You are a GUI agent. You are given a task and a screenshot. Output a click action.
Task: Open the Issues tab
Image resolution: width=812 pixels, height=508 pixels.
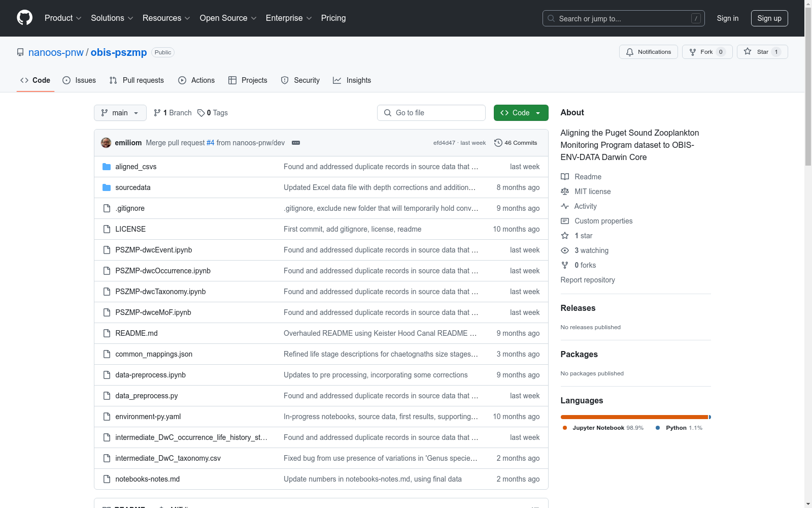79,80
